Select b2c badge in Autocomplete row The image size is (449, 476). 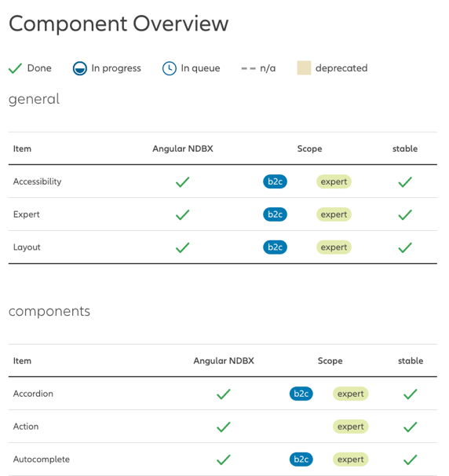pos(301,460)
